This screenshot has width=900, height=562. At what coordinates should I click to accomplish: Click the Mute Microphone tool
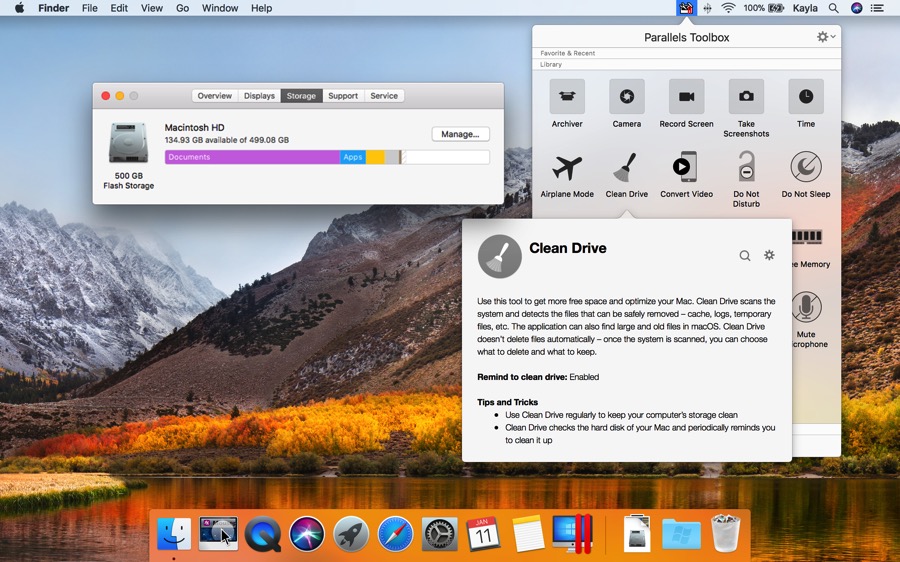806,307
